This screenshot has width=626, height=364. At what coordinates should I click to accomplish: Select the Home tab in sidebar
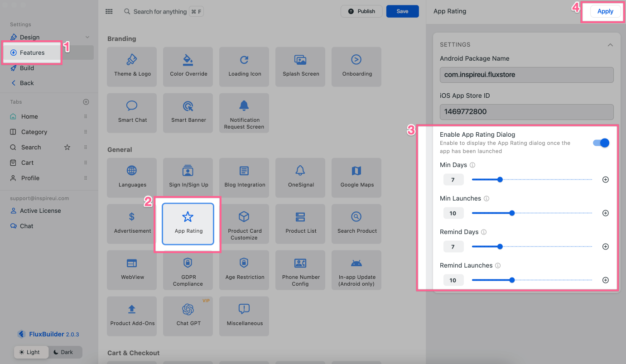tap(29, 116)
